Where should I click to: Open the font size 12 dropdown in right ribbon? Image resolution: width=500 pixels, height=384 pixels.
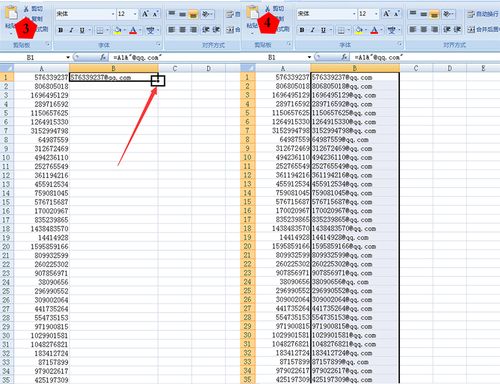click(376, 14)
